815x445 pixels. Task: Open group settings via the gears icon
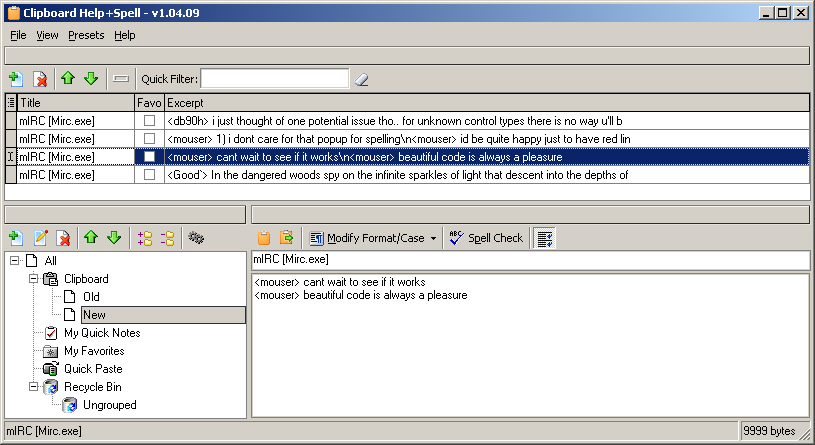195,238
